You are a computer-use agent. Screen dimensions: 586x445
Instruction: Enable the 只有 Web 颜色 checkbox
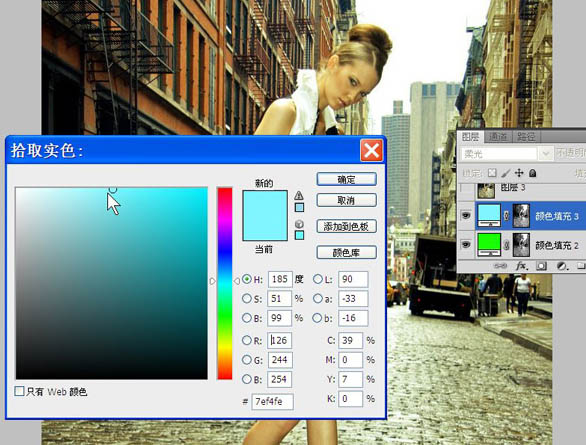(19, 391)
